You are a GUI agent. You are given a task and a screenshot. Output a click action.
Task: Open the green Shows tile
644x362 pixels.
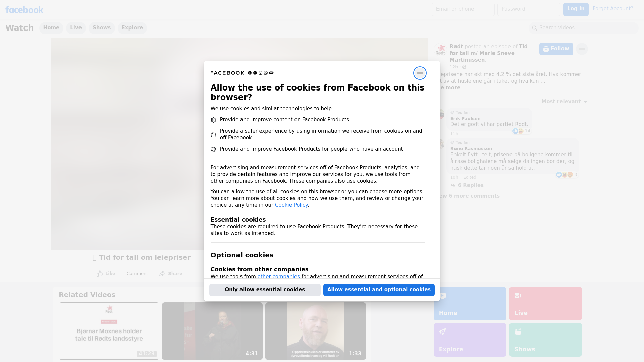point(545,340)
